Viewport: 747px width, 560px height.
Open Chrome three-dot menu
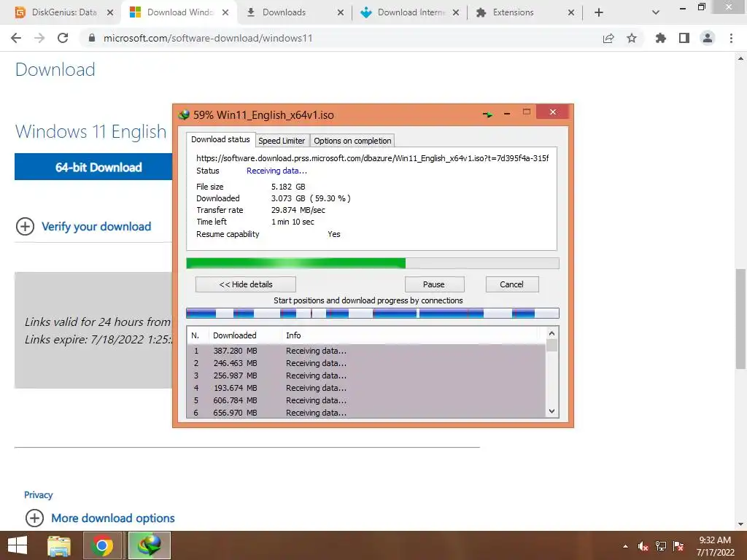point(731,38)
